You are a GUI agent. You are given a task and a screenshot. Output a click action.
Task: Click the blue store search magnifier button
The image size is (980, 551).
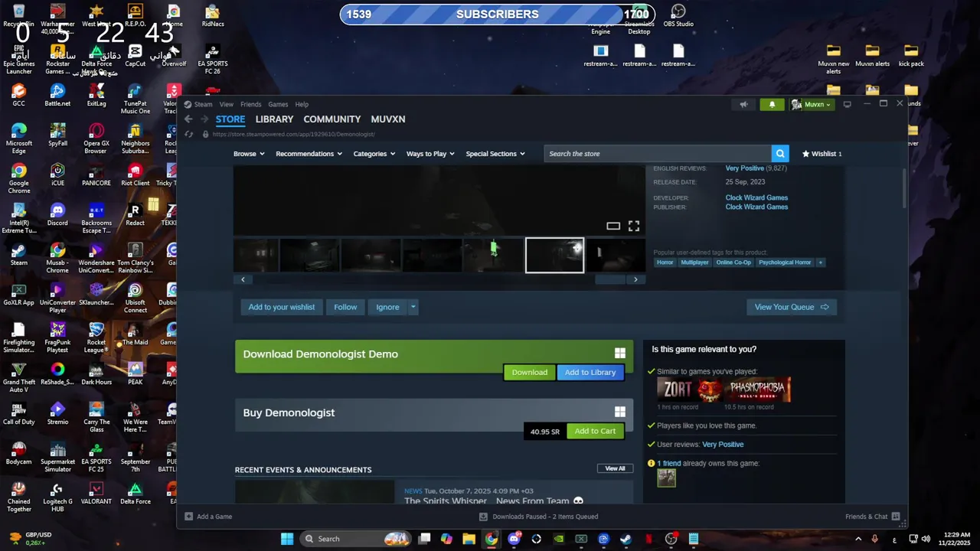779,154
